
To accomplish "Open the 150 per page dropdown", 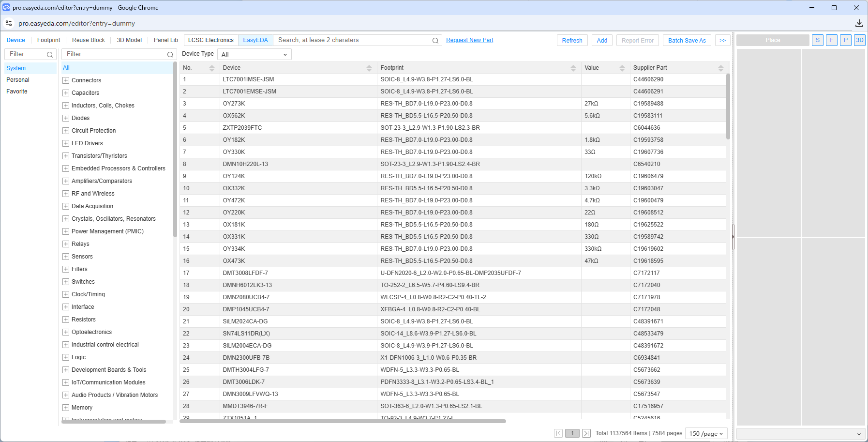I will tap(706, 433).
